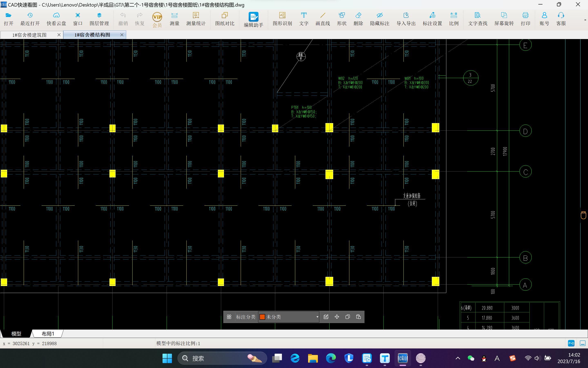
Task: Start 图形识别 shape recognition
Action: 282,19
